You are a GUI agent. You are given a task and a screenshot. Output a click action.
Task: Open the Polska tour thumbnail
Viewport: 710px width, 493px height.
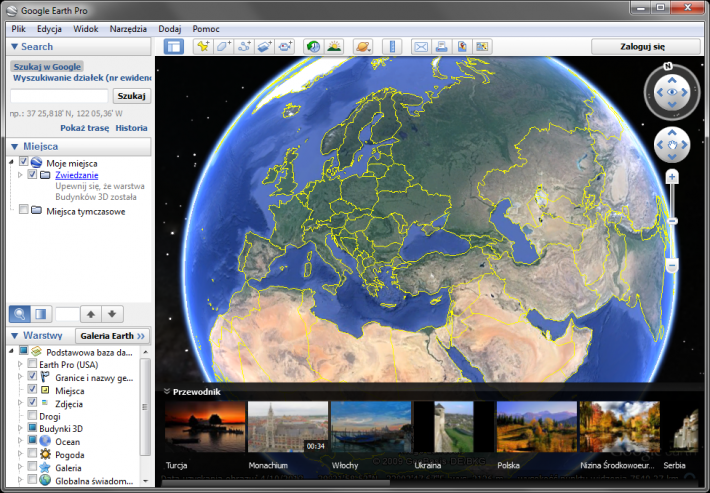(537, 427)
